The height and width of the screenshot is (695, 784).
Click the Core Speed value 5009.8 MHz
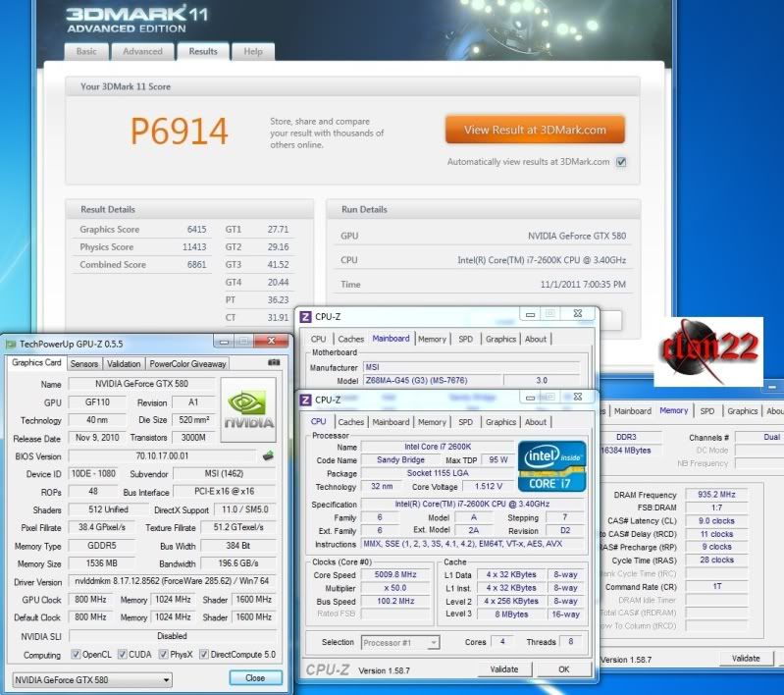click(395, 574)
